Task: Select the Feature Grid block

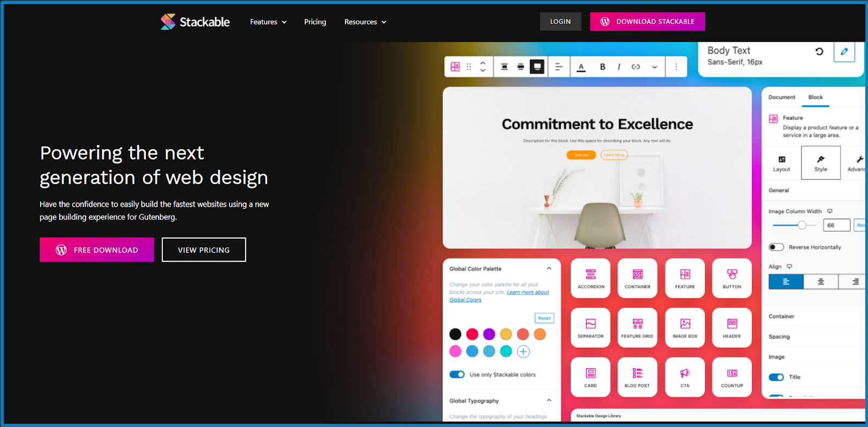Action: pos(637,328)
